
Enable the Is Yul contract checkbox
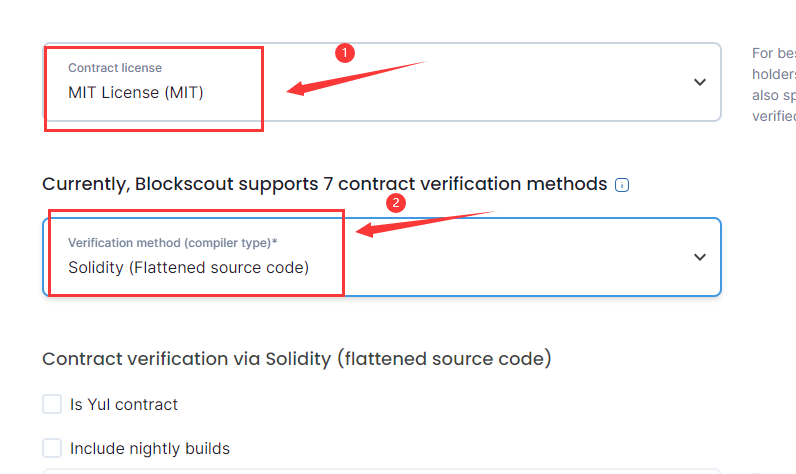[x=52, y=404]
